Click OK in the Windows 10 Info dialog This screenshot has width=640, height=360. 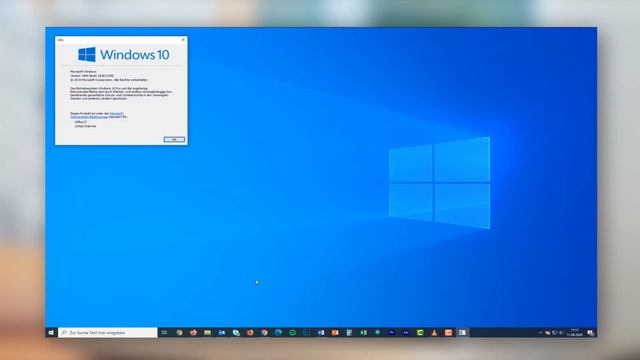(174, 140)
